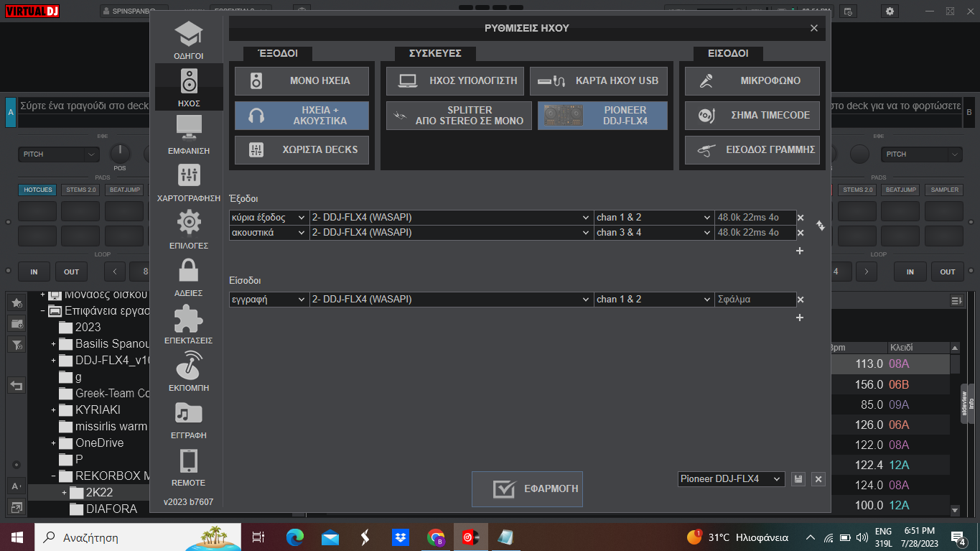Enable ΕΙΣΟΔΟΣ ΓΡΑΜΜΗΣ line input option

click(752, 149)
